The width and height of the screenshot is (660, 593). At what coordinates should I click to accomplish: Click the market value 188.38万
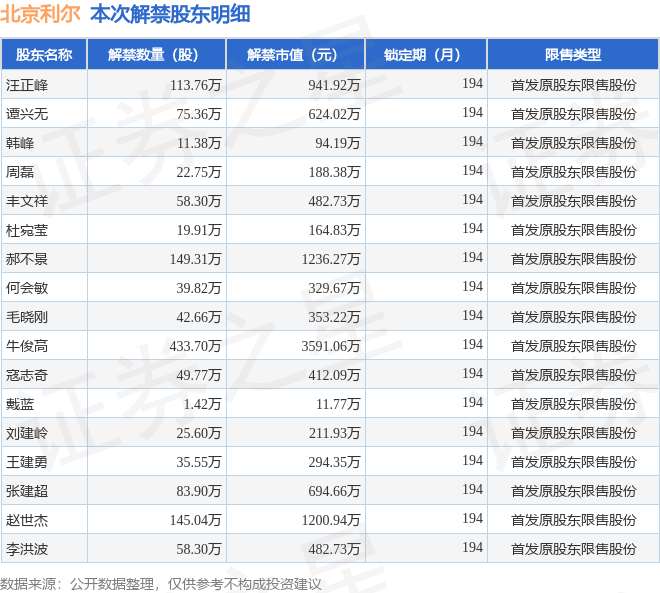pyautogui.click(x=334, y=172)
